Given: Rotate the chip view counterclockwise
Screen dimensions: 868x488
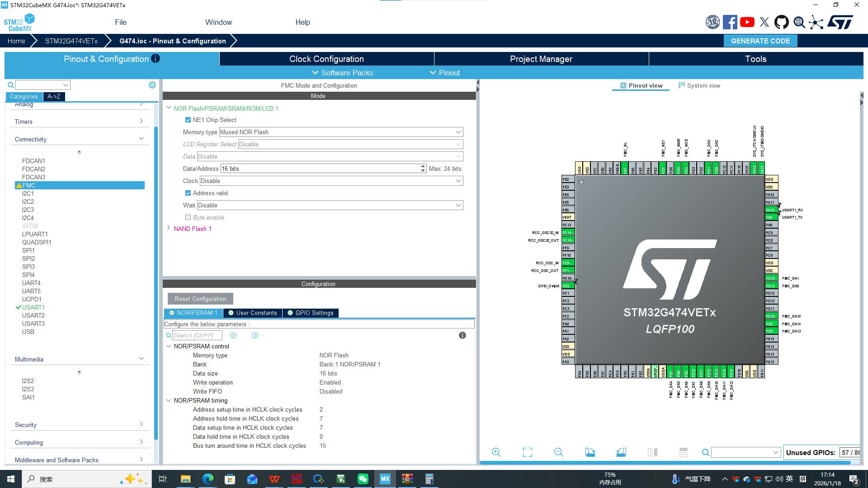Looking at the screenshot, I should coord(621,452).
